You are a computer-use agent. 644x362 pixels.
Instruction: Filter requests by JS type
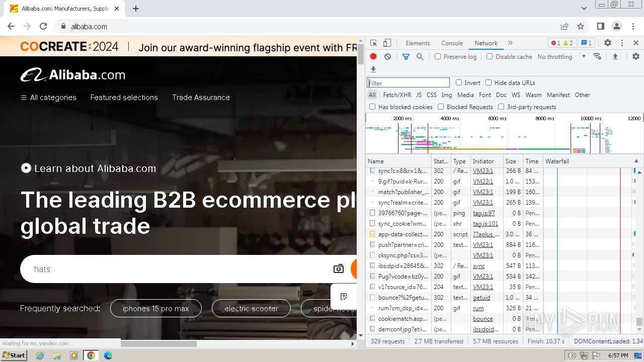(x=419, y=95)
